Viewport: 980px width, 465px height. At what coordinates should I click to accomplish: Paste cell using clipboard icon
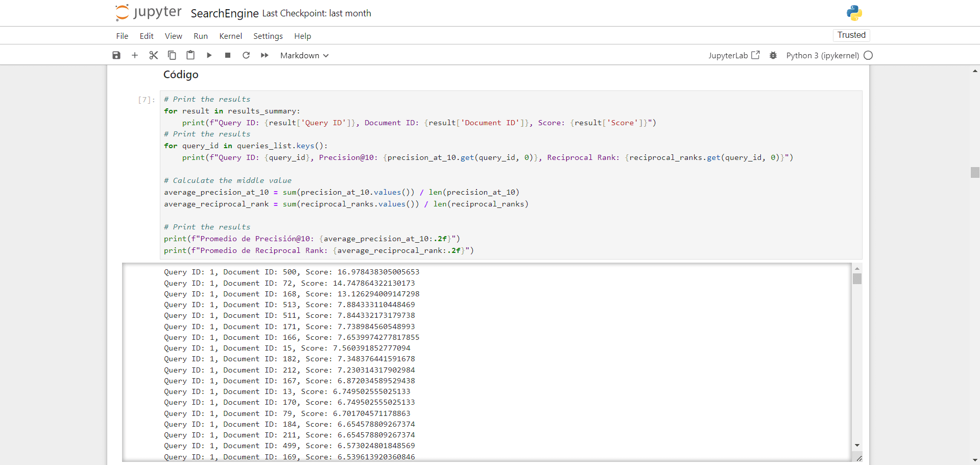tap(190, 55)
